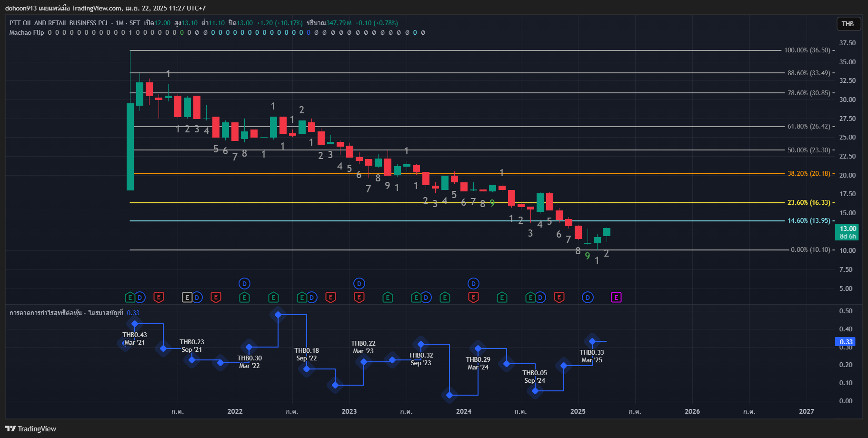Click the 5.00 price scale label
The image size is (868, 438).
click(x=846, y=289)
